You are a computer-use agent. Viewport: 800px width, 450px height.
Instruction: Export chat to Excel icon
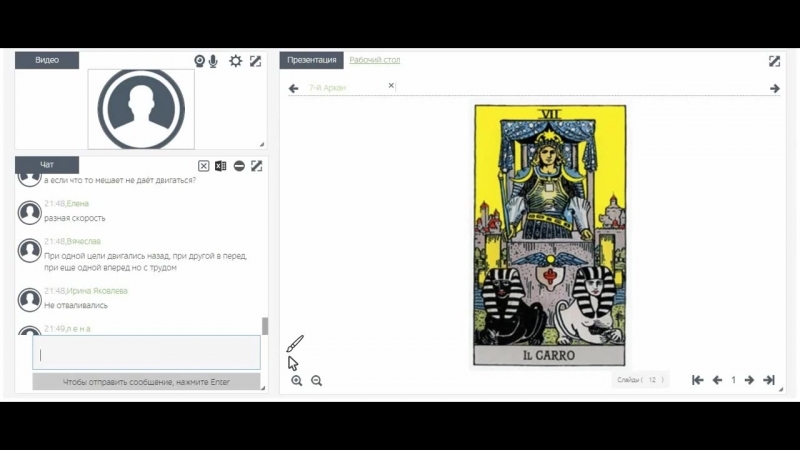(x=220, y=166)
